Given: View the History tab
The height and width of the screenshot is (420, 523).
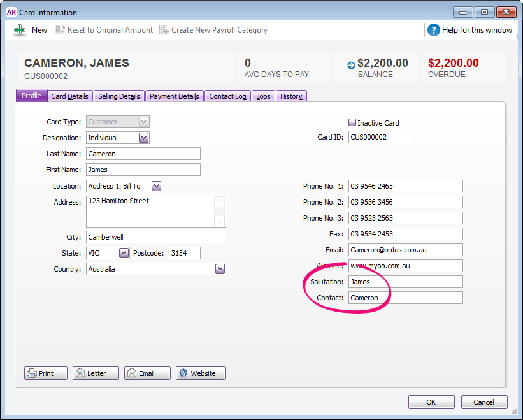Looking at the screenshot, I should click(x=291, y=96).
